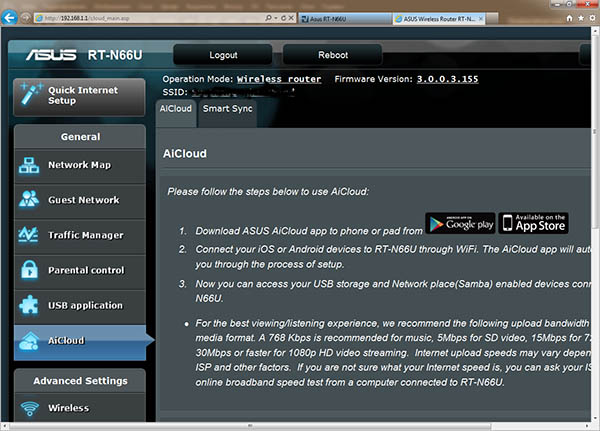Open Traffic Manager in sidebar
This screenshot has width=600, height=431.
click(80, 235)
